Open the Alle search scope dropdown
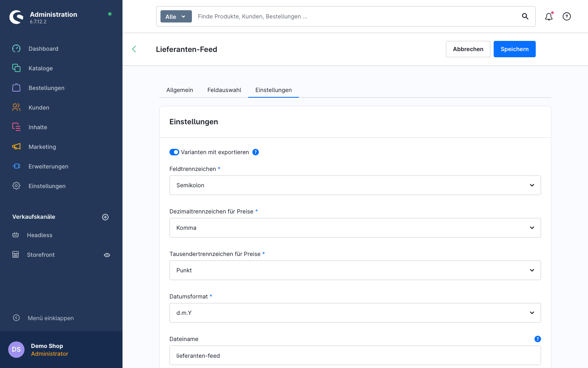The height and width of the screenshot is (368, 588). pyautogui.click(x=176, y=16)
